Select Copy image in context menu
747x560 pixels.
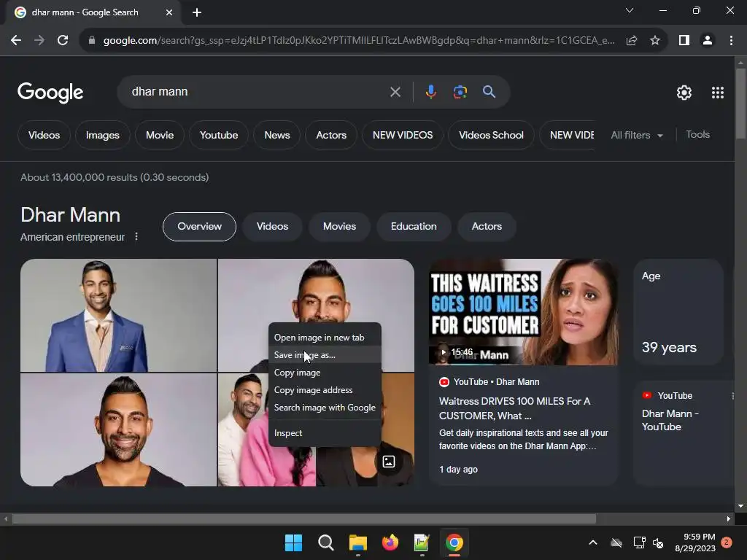click(x=325, y=373)
